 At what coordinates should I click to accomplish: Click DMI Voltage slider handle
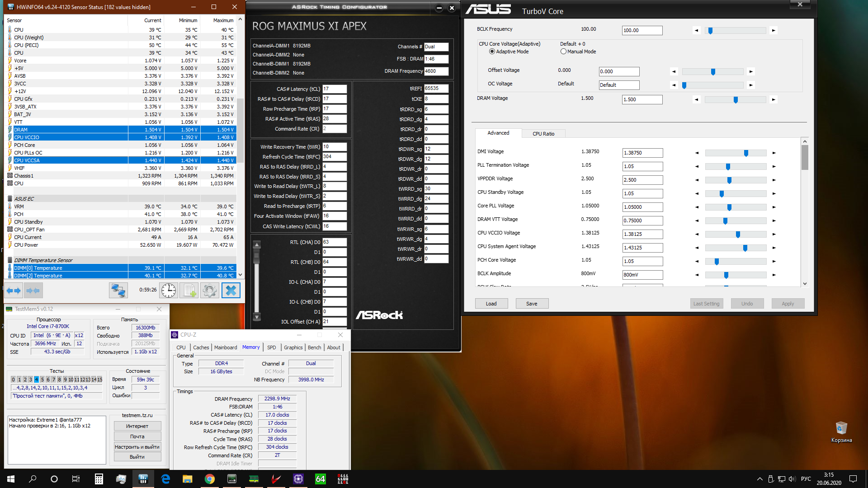(746, 153)
